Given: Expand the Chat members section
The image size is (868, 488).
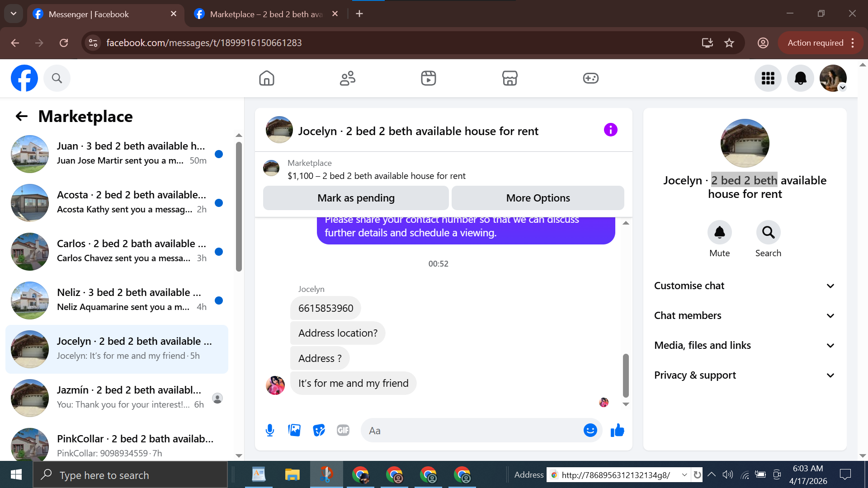Looking at the screenshot, I should tap(745, 315).
